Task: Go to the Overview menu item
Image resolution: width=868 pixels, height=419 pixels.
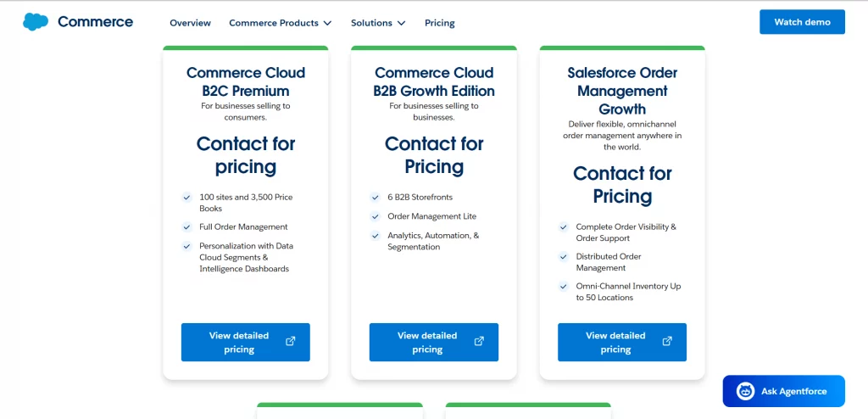Action: 190,23
